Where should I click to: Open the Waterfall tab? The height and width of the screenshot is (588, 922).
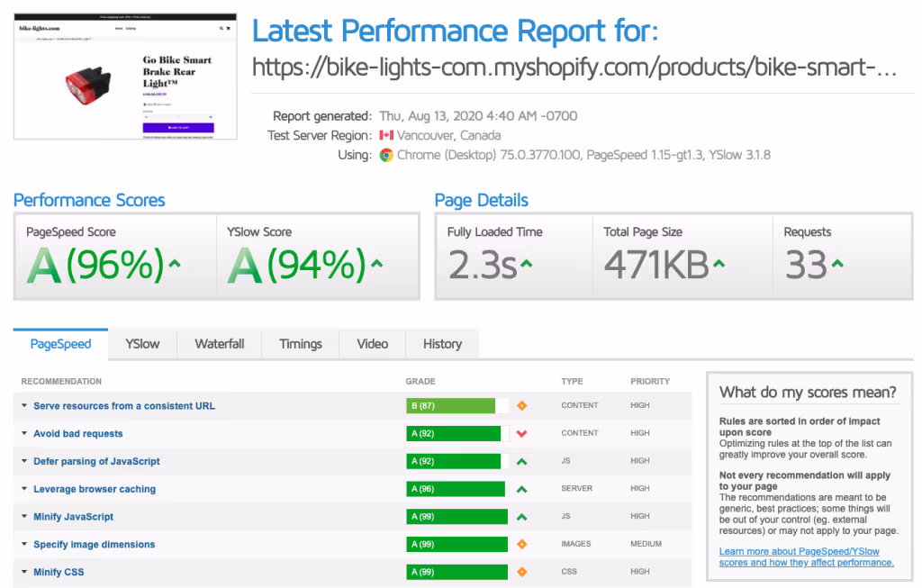(x=220, y=344)
